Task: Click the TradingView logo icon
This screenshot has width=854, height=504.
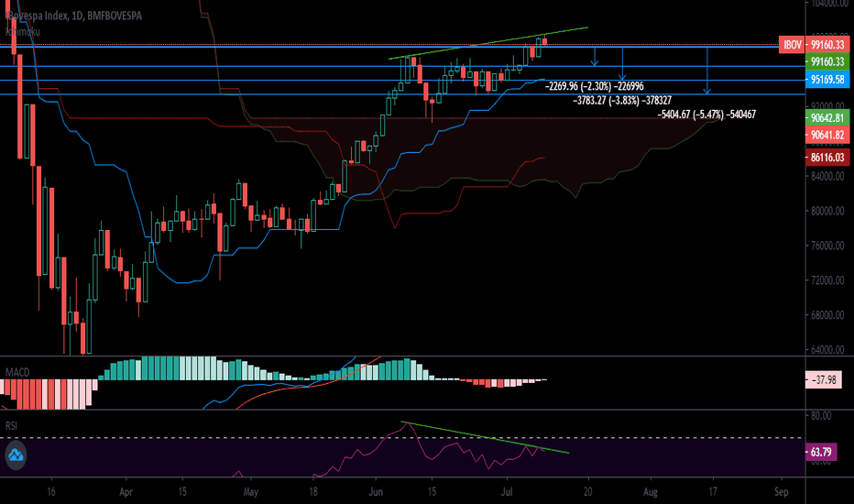Action: [x=16, y=455]
